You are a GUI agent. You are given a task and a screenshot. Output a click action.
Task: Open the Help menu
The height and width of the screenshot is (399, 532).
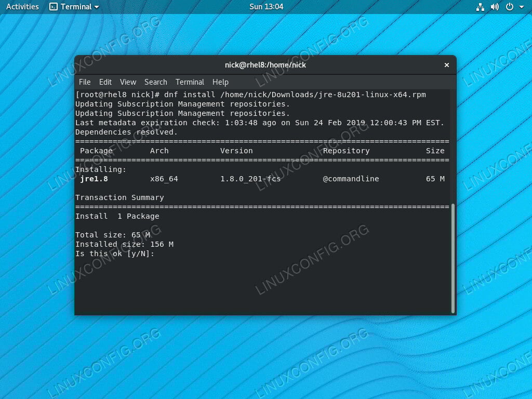220,82
